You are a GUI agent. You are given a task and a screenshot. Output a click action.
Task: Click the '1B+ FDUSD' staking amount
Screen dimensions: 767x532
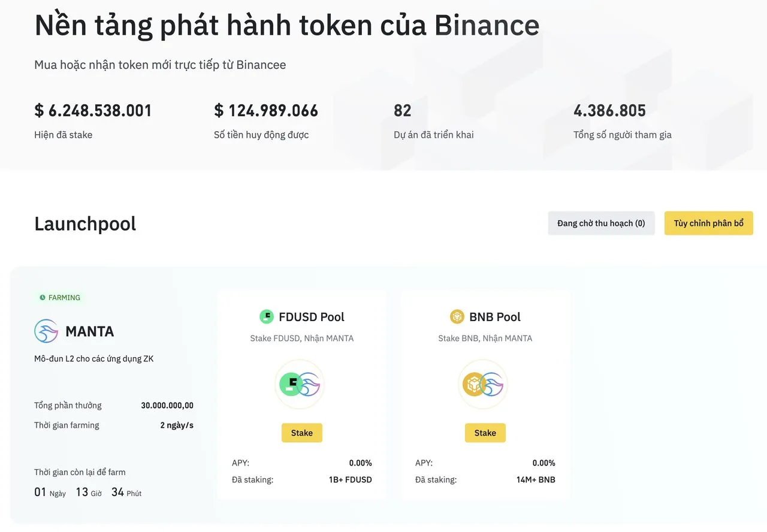(350, 479)
